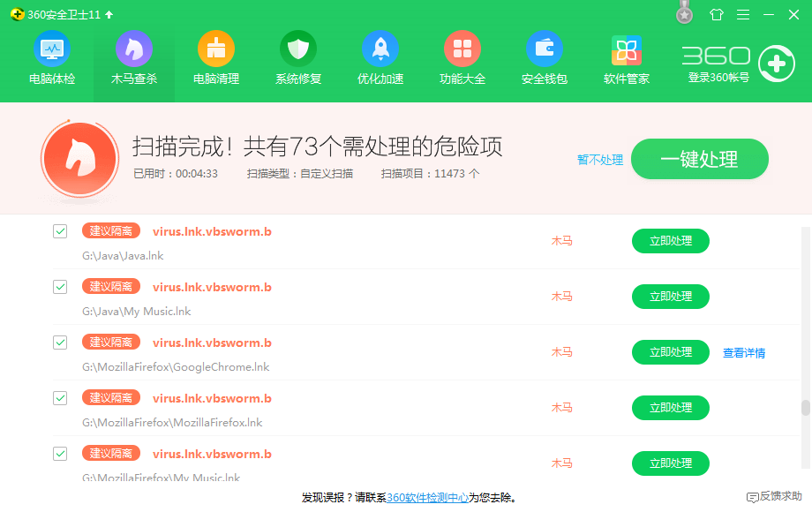The image size is (812, 512).
Task: Click 立即处理 for MozillaFirefox\My Music.lnk
Action: point(671,463)
